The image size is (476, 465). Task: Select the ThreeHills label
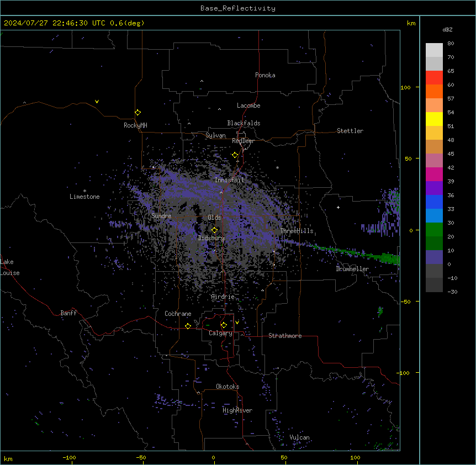pos(297,231)
